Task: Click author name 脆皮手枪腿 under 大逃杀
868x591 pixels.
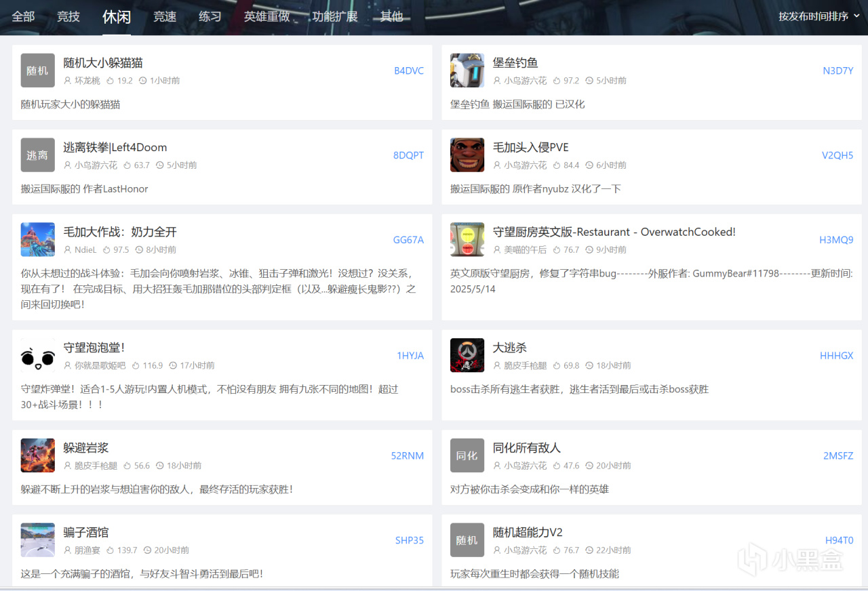Action: 525,365
